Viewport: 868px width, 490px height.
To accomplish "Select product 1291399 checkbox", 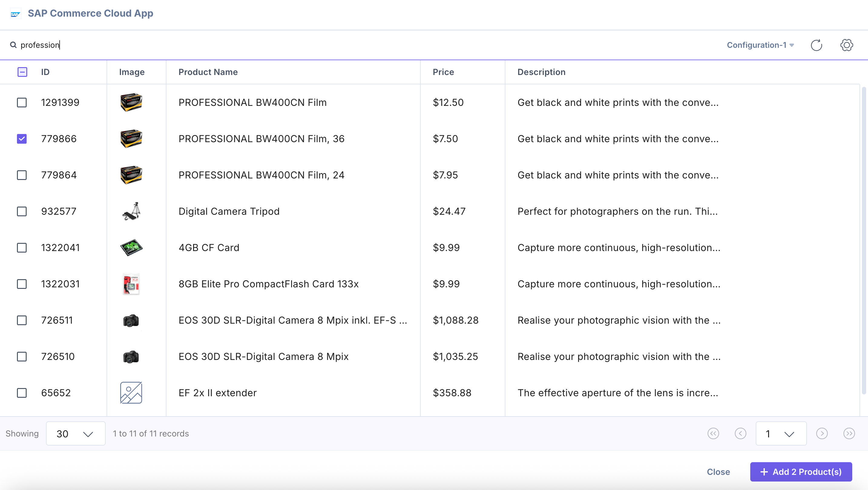I will click(22, 102).
